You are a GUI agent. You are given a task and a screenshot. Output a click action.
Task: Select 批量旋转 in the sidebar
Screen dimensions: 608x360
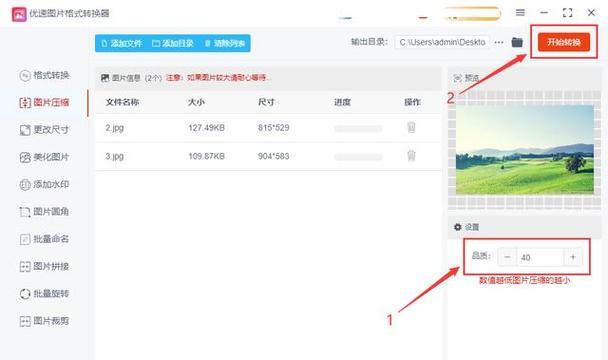(x=44, y=294)
